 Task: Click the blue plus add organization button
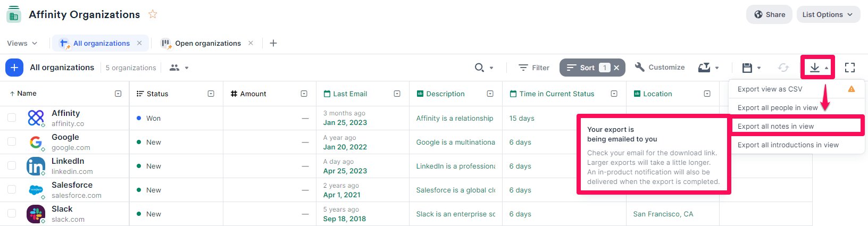point(14,68)
